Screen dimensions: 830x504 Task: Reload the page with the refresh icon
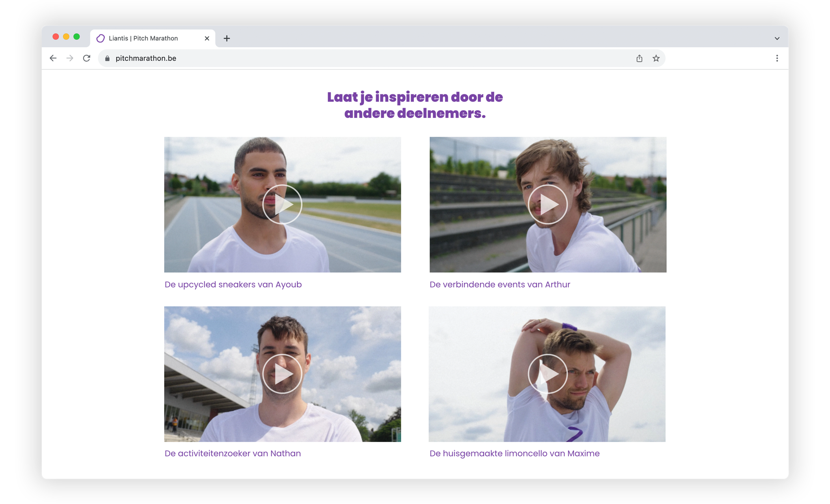pyautogui.click(x=87, y=58)
